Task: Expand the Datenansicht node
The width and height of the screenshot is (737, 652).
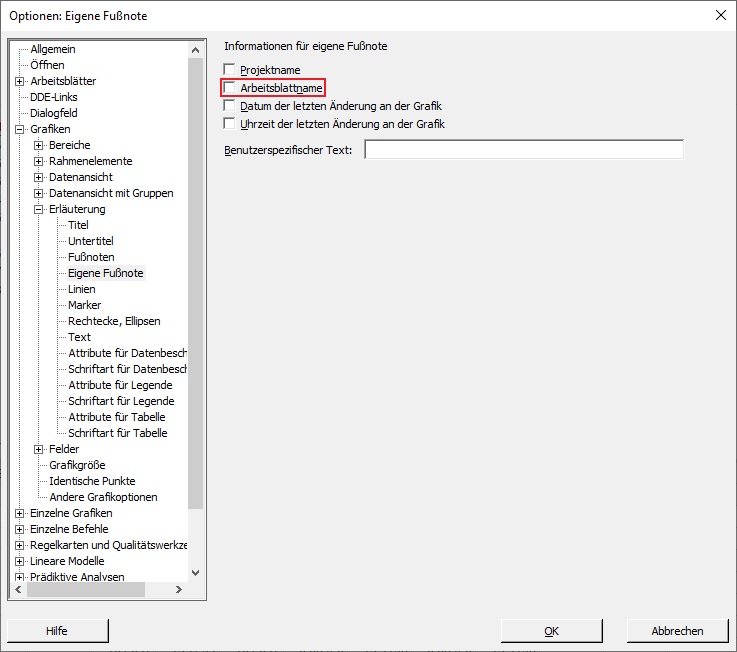Action: coord(39,177)
